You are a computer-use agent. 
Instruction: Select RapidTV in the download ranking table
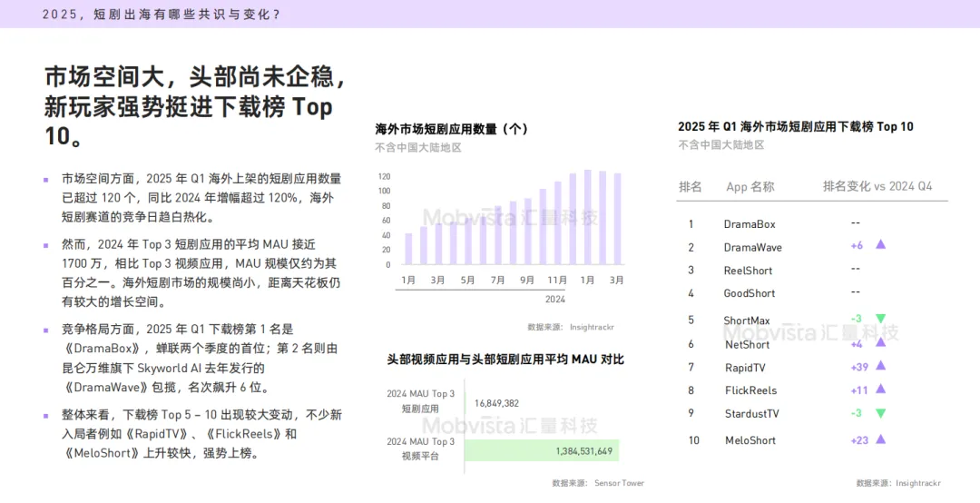pyautogui.click(x=745, y=367)
